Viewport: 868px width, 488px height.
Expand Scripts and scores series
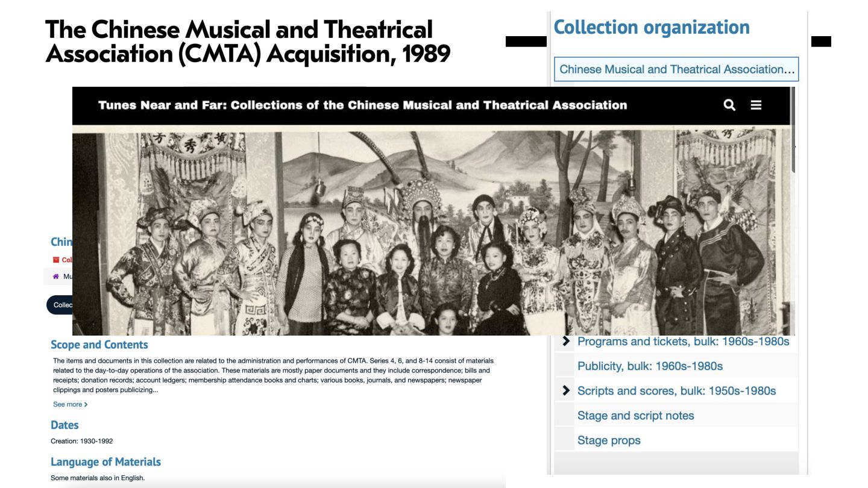565,391
